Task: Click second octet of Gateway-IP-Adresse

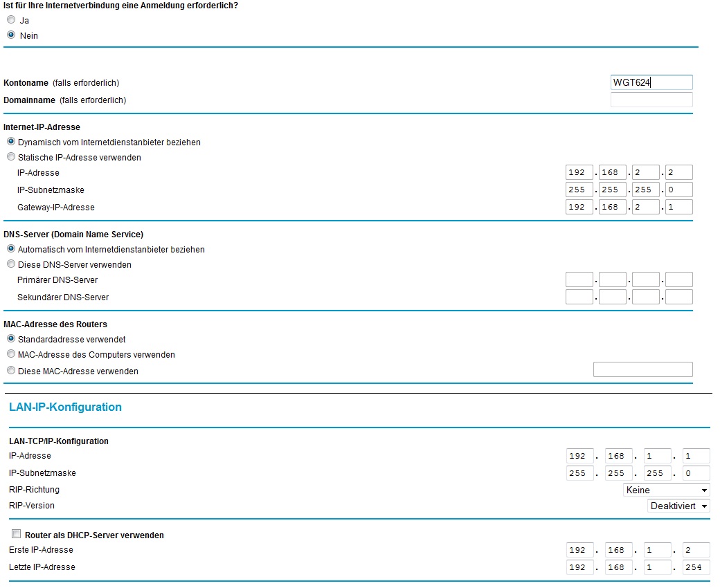Action: click(613, 207)
